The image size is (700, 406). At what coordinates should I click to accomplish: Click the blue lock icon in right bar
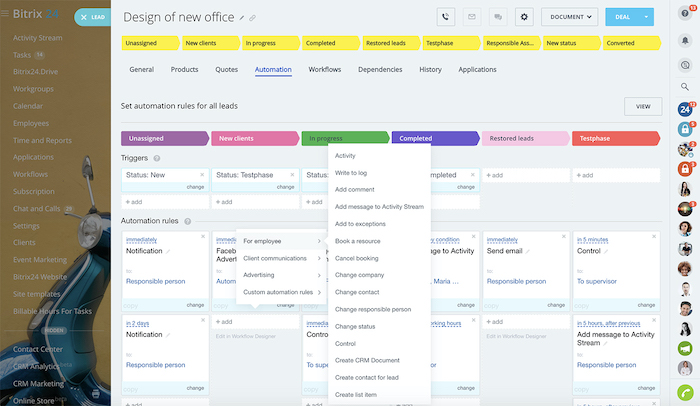[685, 130]
